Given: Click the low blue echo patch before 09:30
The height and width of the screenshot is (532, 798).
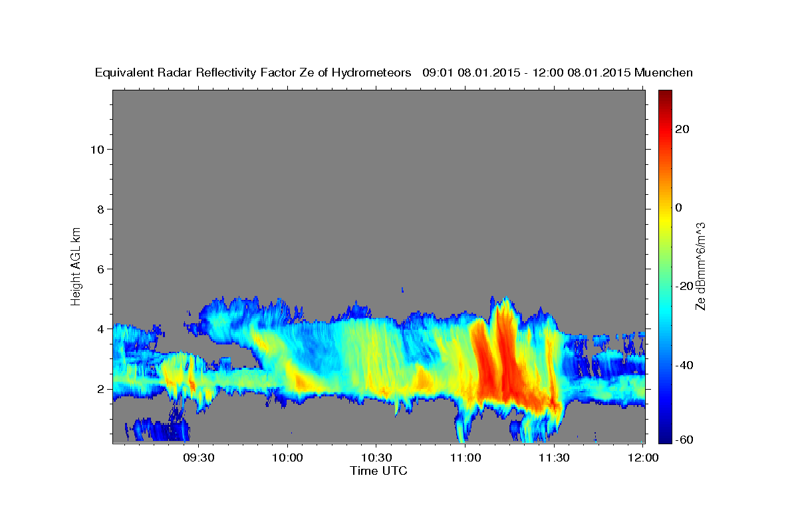Looking at the screenshot, I should pos(158,430).
